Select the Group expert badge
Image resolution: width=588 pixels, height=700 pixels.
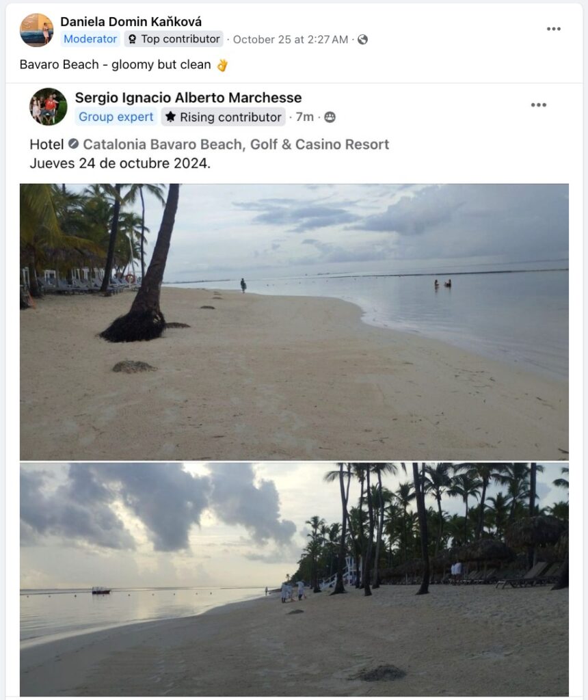pyautogui.click(x=116, y=117)
